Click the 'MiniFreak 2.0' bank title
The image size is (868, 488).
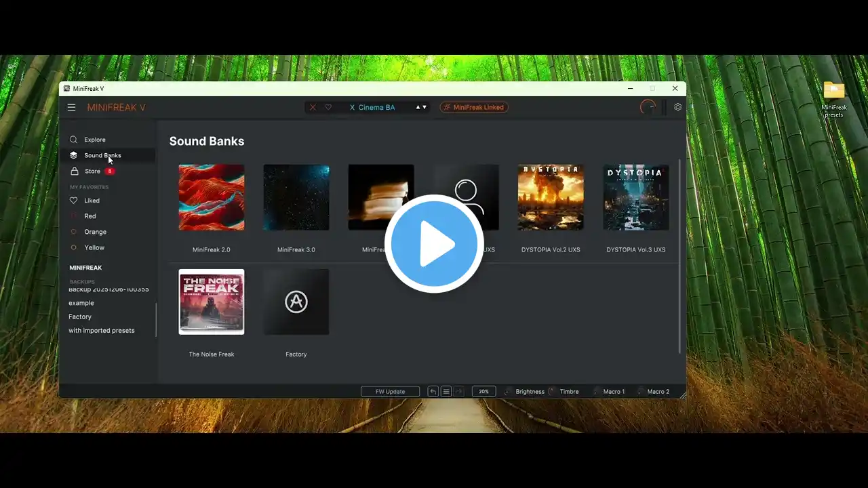click(212, 250)
